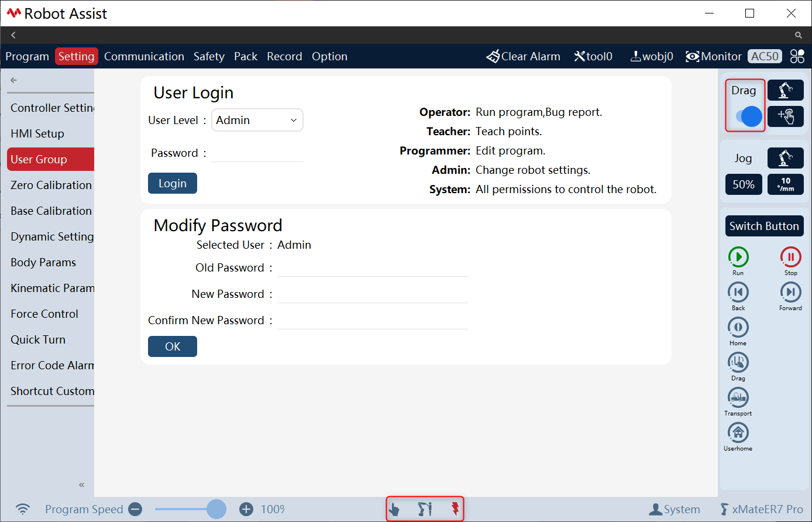Viewport: 812px width, 522px height.
Task: Open the Program menu
Action: 27,56
